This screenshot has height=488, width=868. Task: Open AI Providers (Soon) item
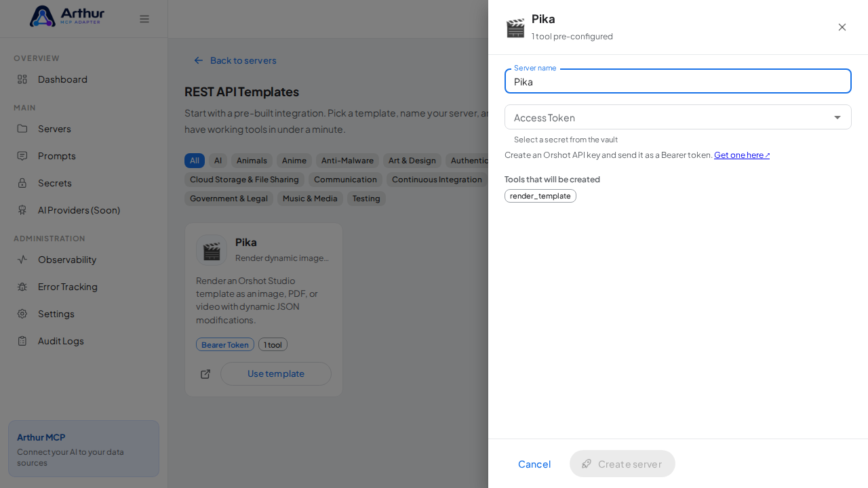[x=84, y=210]
